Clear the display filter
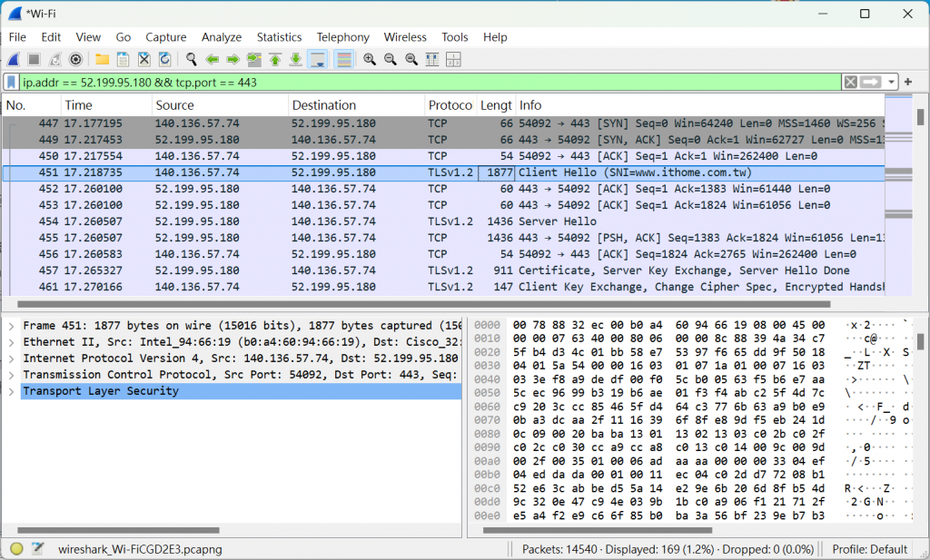The height and width of the screenshot is (560, 930). point(850,83)
